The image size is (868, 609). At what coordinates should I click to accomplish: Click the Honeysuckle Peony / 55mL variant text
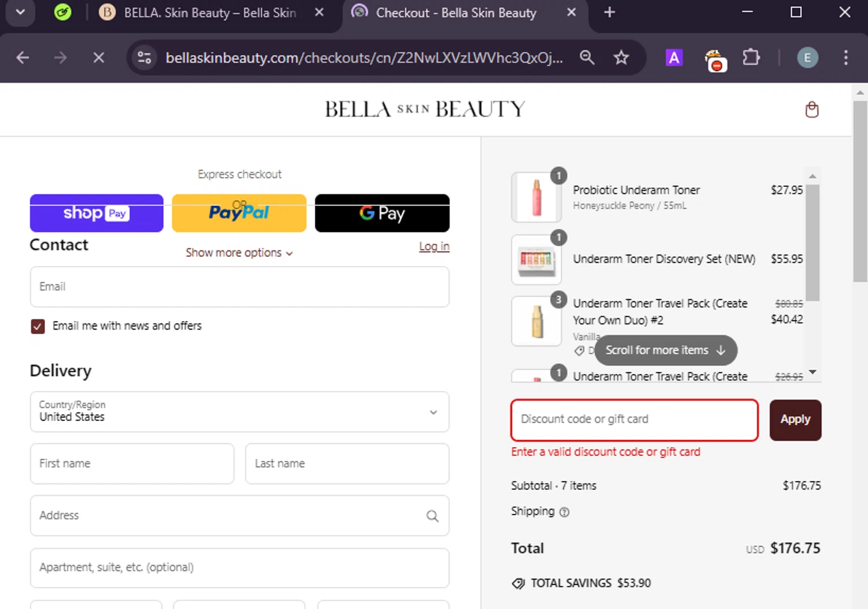coord(630,206)
